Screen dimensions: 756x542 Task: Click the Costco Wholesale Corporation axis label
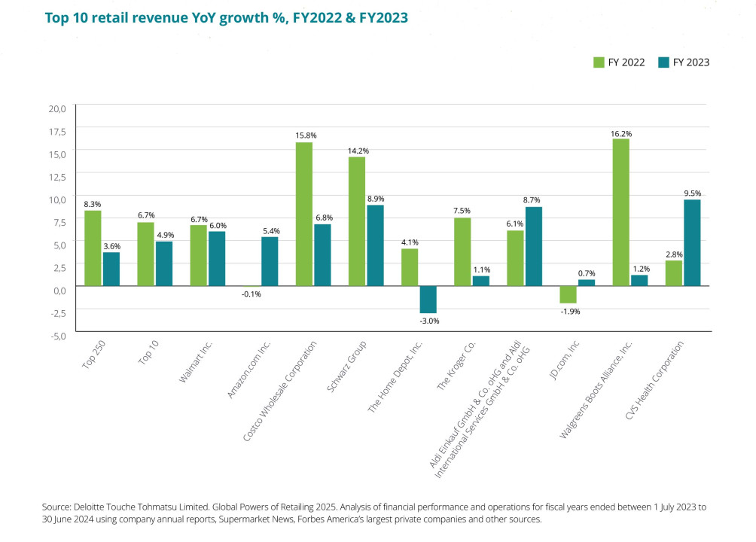tap(279, 391)
